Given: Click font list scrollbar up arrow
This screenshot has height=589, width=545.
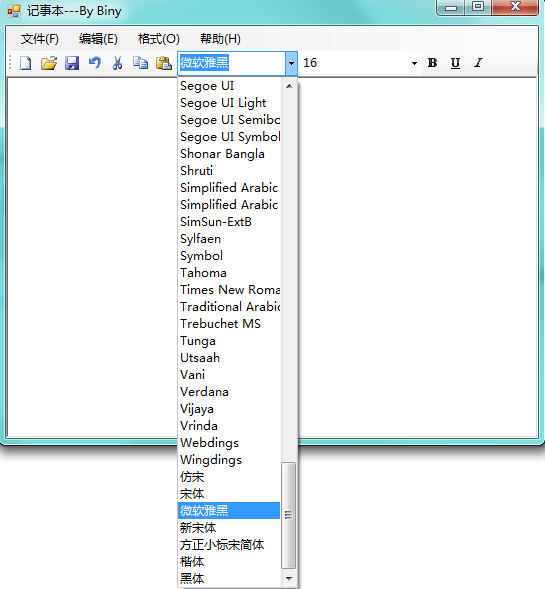Looking at the screenshot, I should pos(289,86).
